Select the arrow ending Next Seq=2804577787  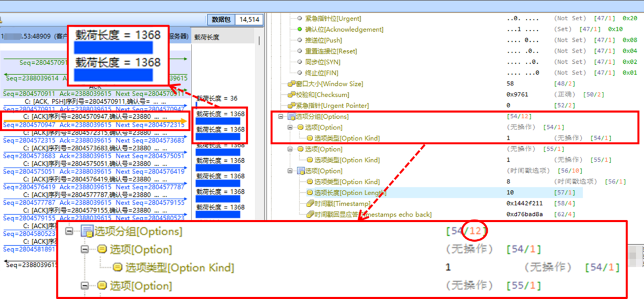[x=94, y=187]
